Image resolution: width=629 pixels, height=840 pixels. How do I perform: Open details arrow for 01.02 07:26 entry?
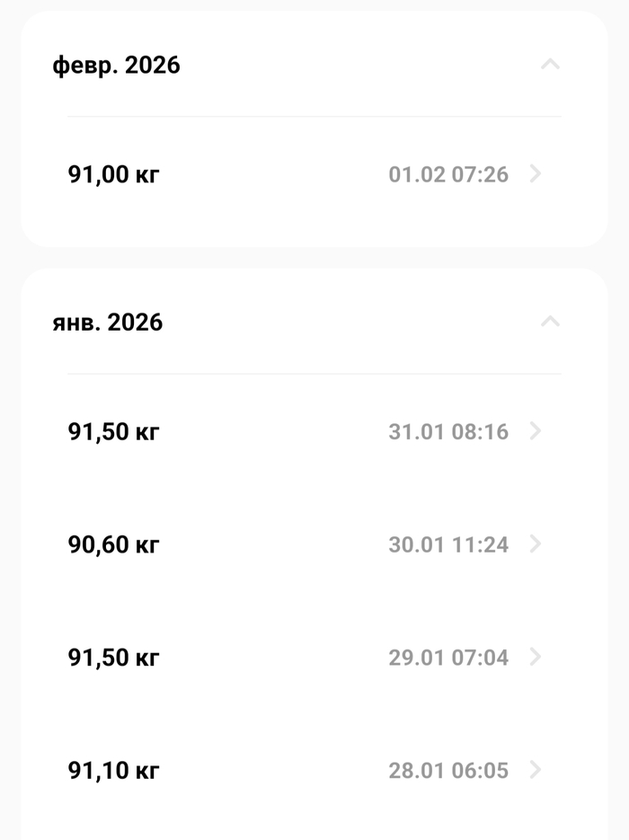[536, 174]
